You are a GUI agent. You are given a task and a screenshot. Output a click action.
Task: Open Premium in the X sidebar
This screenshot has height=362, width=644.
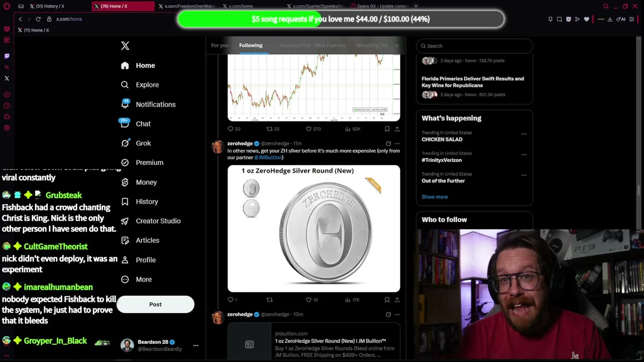pos(142,162)
